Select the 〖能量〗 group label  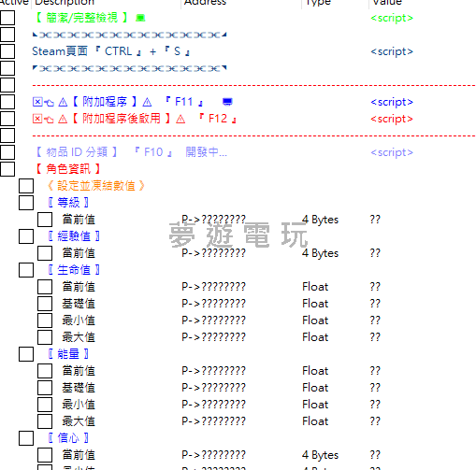(68, 354)
